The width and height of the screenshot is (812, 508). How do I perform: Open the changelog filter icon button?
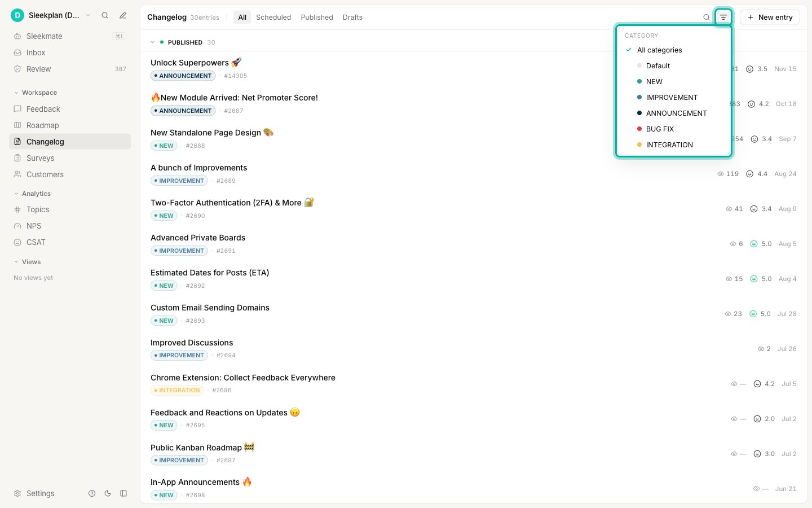(723, 17)
